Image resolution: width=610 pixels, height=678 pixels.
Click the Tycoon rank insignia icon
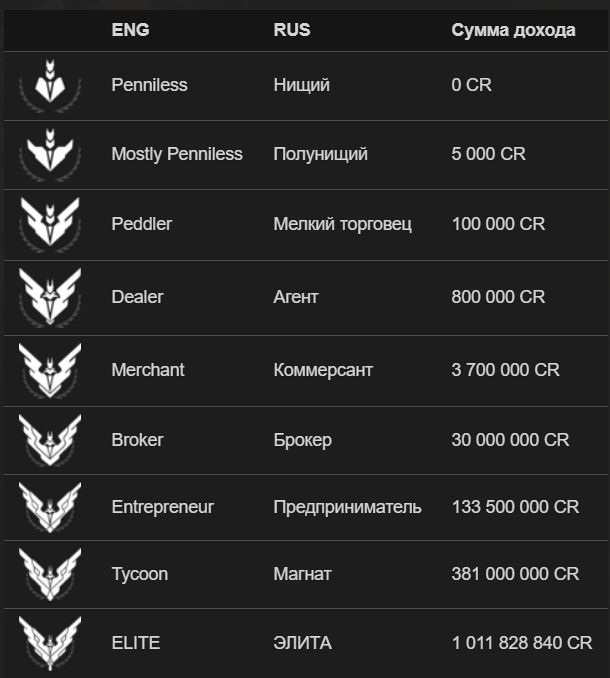click(x=50, y=574)
